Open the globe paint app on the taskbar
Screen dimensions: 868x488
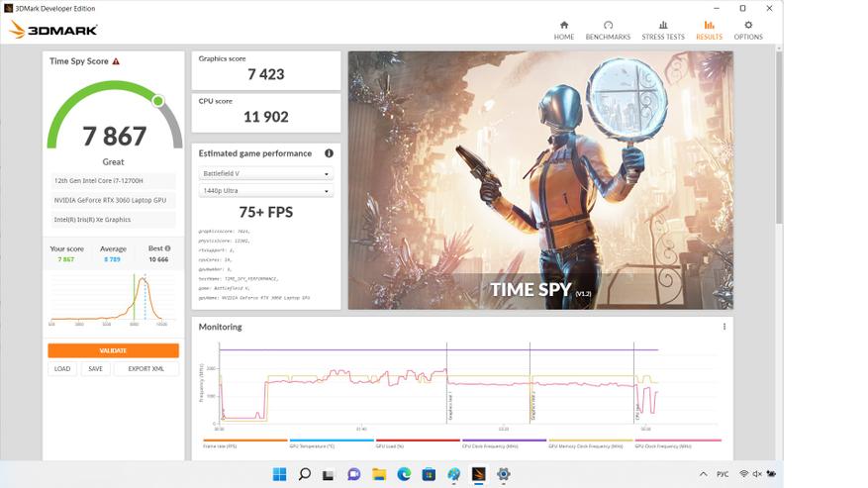(x=454, y=474)
